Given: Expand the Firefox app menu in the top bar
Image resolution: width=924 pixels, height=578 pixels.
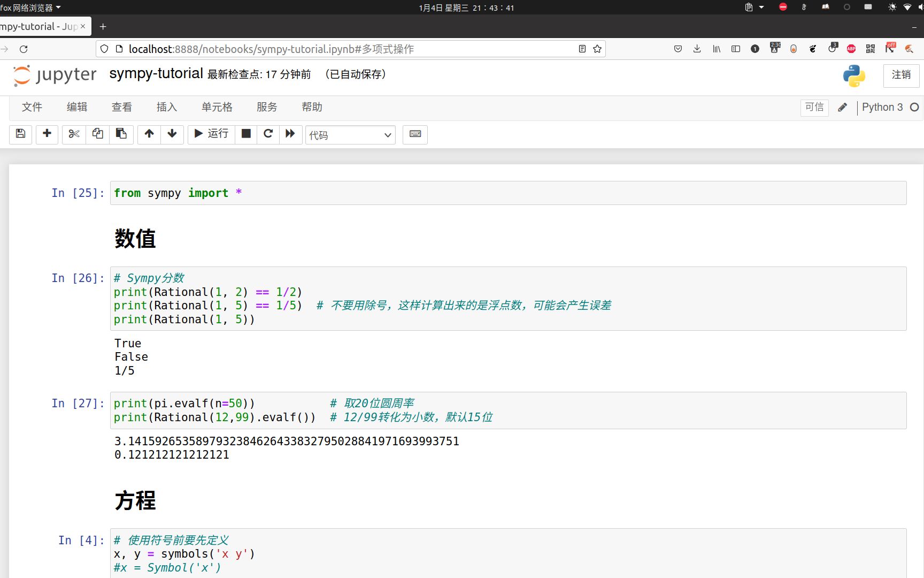Looking at the screenshot, I should (x=30, y=7).
